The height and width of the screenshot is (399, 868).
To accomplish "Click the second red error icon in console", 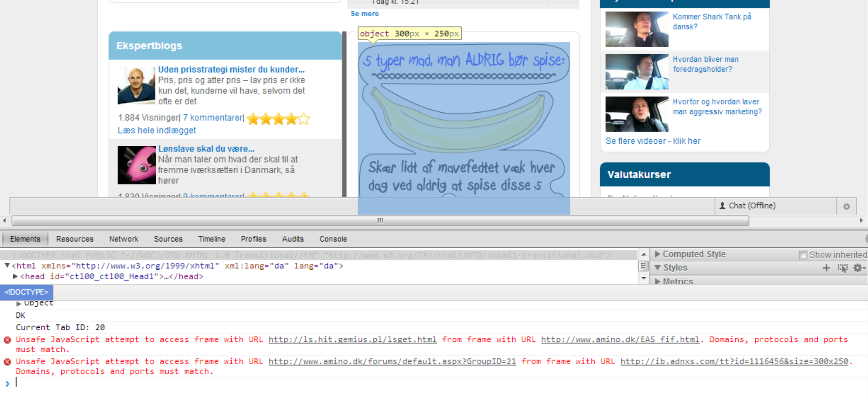I will pyautogui.click(x=8, y=362).
